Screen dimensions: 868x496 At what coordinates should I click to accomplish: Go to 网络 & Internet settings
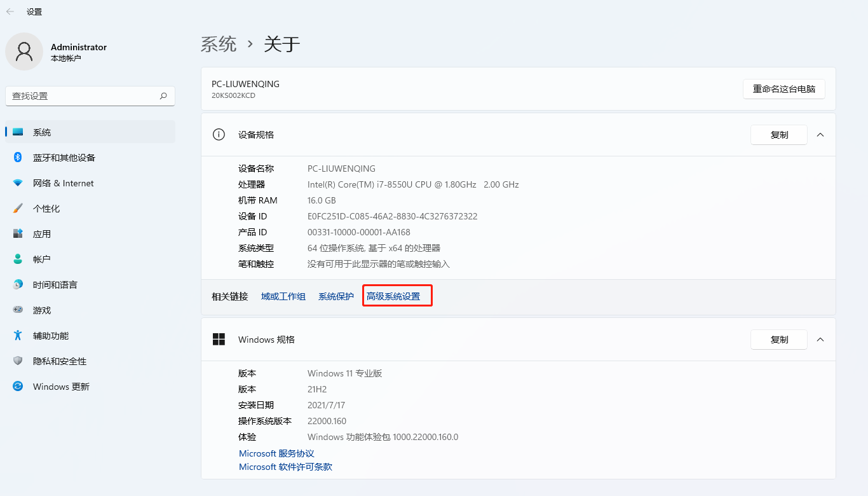click(x=90, y=183)
